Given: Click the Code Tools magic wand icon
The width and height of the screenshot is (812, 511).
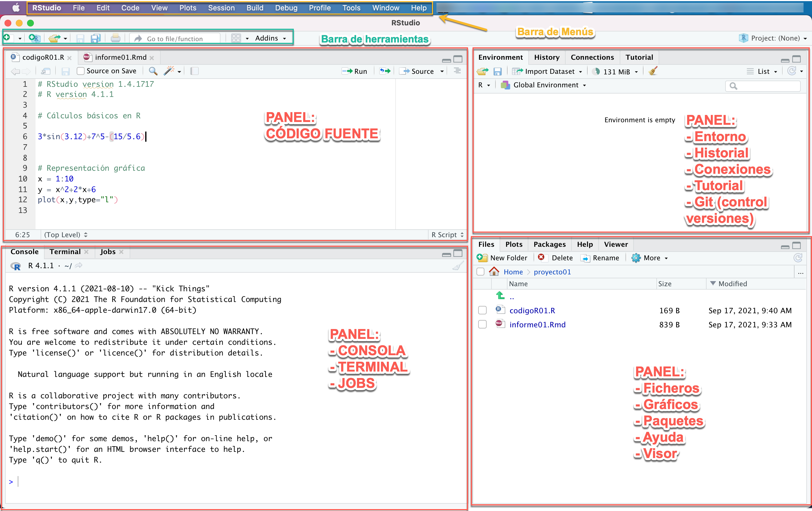Looking at the screenshot, I should (x=169, y=71).
